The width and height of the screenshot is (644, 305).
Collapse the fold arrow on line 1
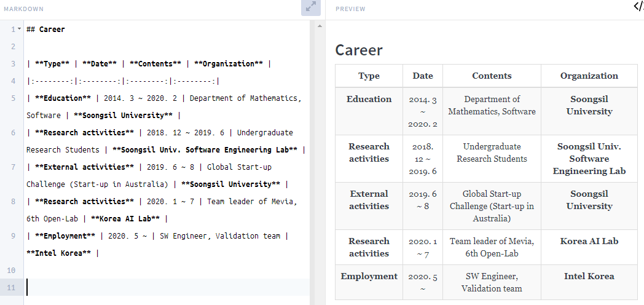[x=19, y=29]
